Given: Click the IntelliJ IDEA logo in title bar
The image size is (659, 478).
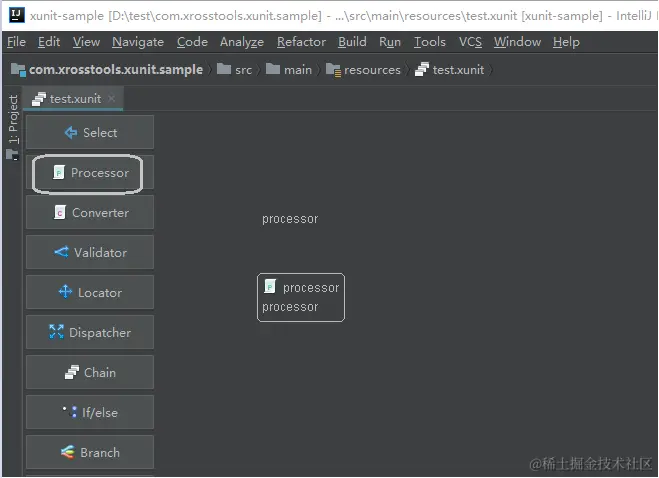Looking at the screenshot, I should pyautogui.click(x=17, y=15).
